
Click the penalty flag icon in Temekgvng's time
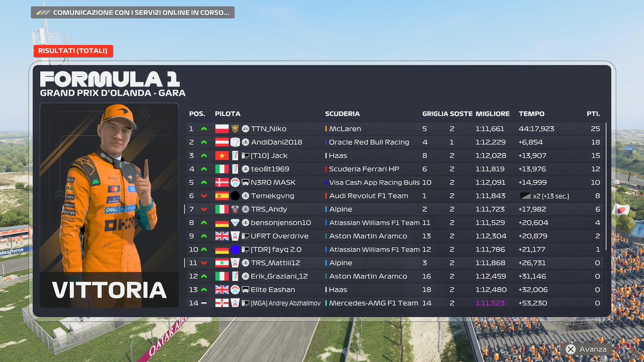[525, 196]
